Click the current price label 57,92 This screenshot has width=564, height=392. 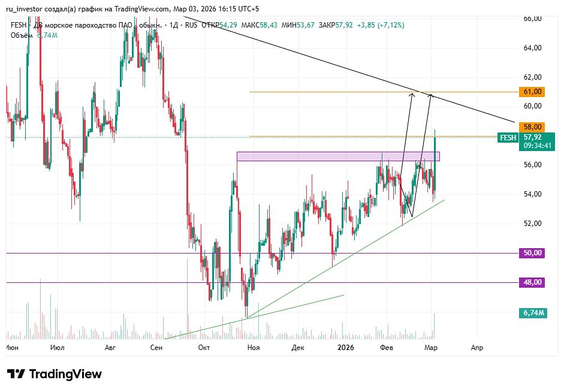pos(532,137)
